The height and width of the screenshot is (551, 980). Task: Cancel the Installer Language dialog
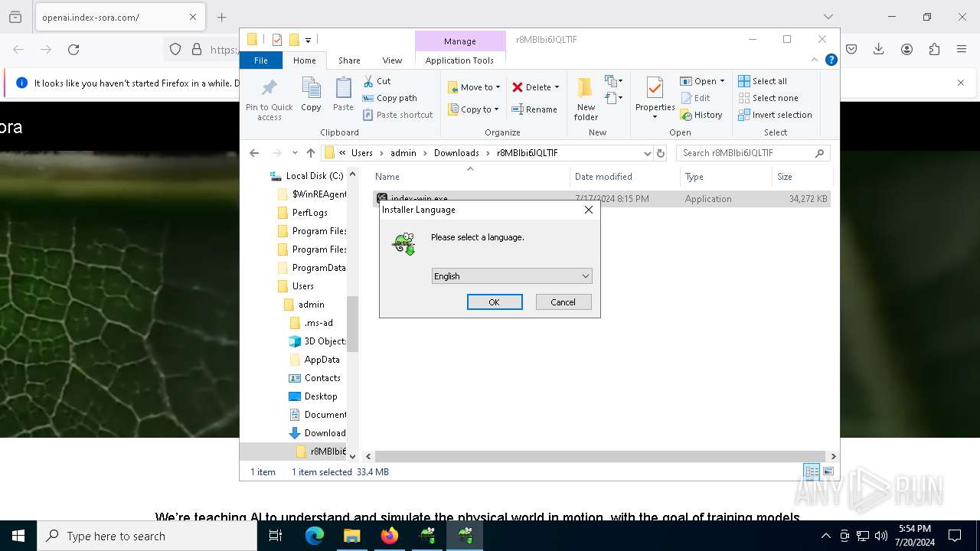(x=563, y=302)
